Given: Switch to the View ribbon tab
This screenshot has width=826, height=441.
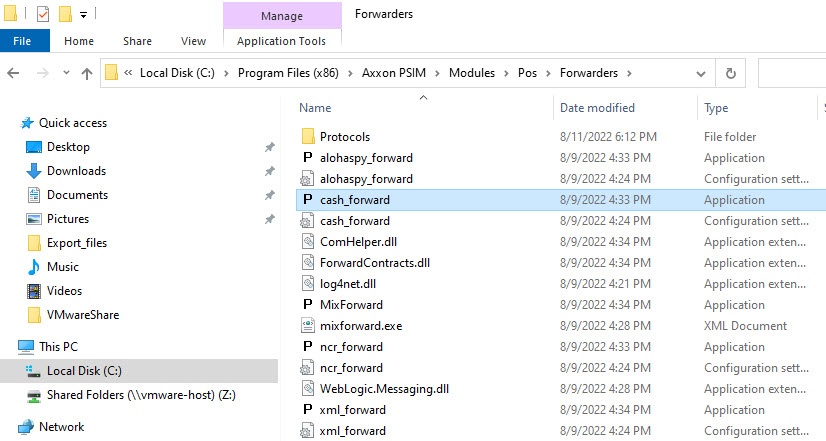Looking at the screenshot, I should 193,41.
